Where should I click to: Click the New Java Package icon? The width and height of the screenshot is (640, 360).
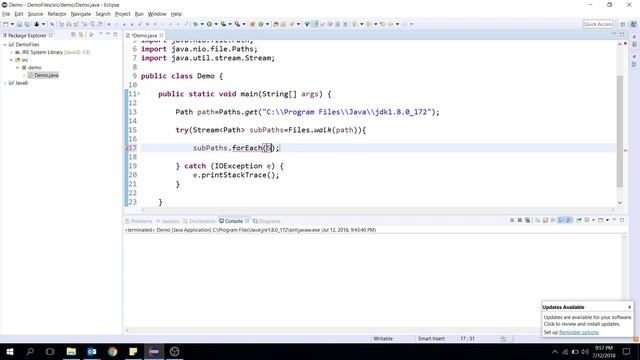tap(253, 24)
